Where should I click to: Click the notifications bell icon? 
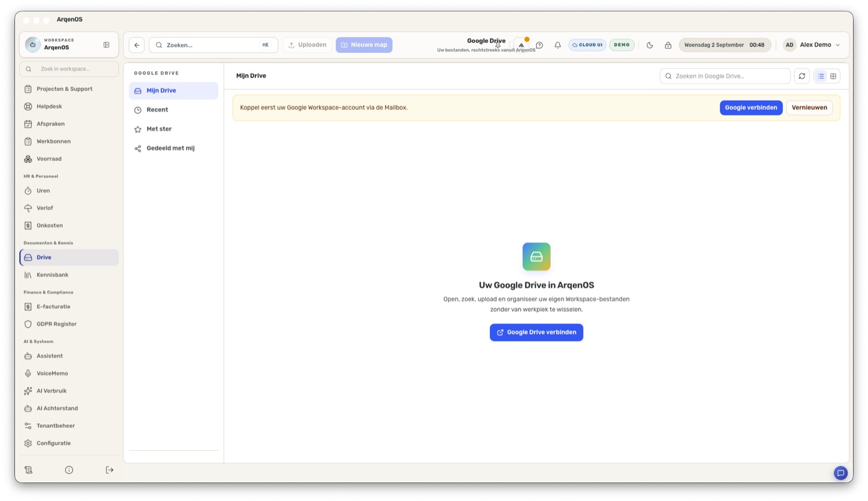(x=557, y=45)
